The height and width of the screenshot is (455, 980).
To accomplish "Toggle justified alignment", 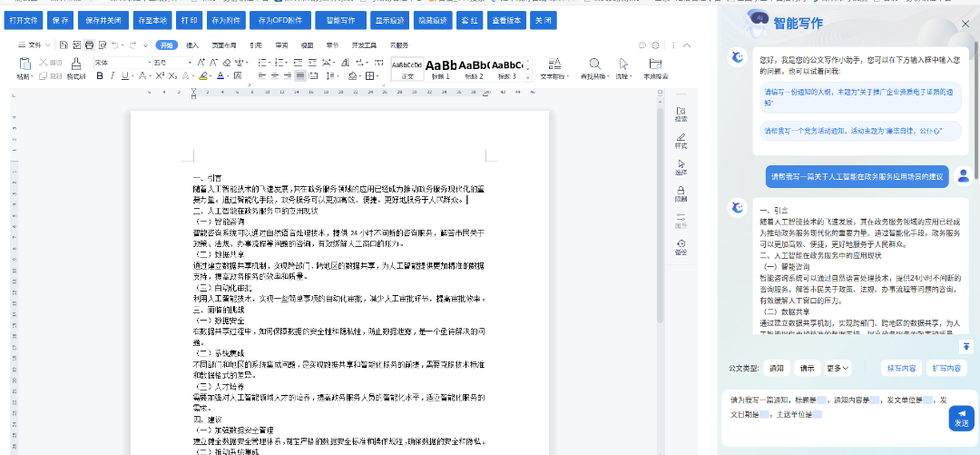I will click(300, 75).
